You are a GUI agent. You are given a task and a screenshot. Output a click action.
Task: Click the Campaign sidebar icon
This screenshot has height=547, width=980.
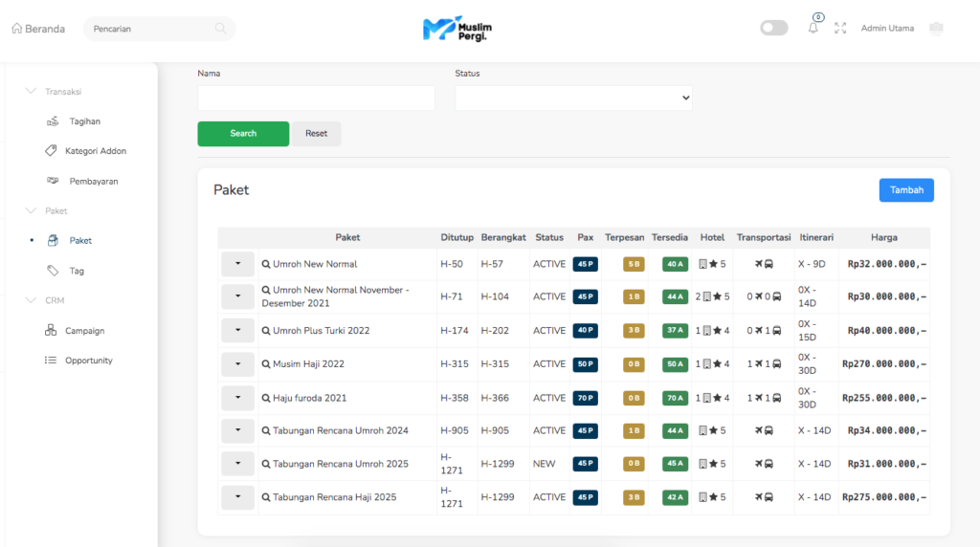tap(52, 331)
